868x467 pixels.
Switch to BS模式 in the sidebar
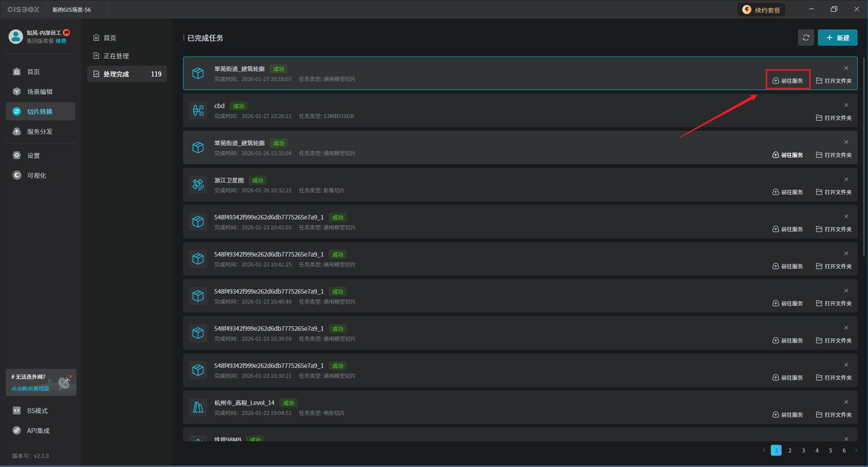click(x=37, y=411)
